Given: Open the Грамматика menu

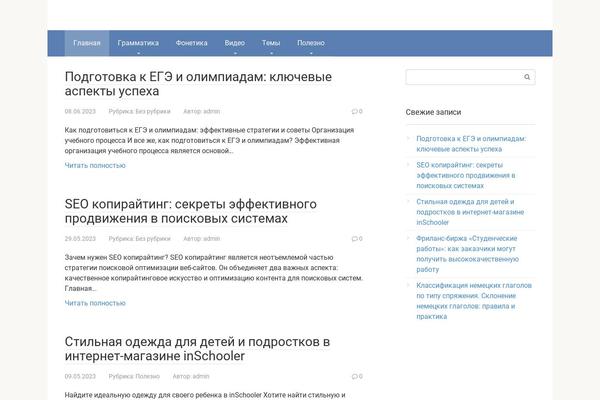Looking at the screenshot, I should (x=138, y=43).
